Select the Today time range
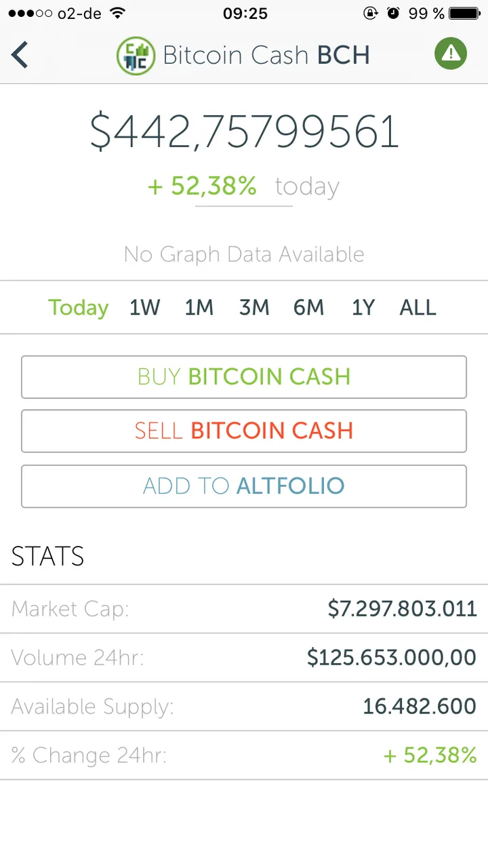 point(79,308)
